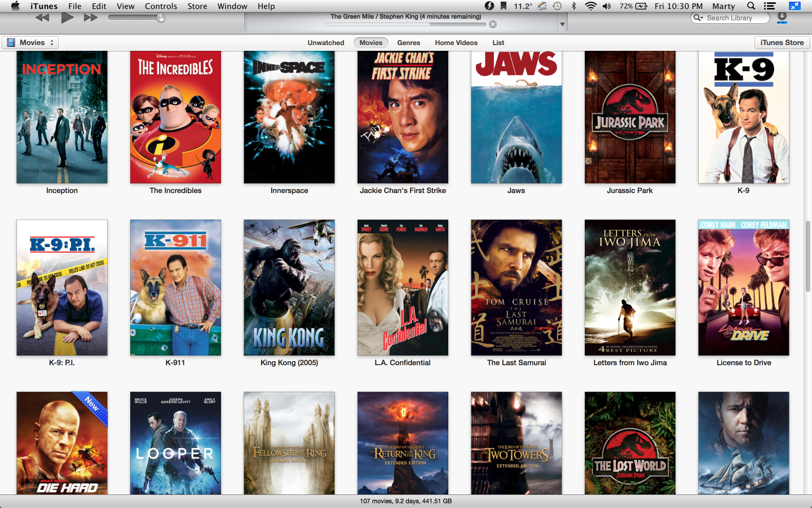Select the Jaws movie poster
The image size is (812, 508).
click(517, 117)
